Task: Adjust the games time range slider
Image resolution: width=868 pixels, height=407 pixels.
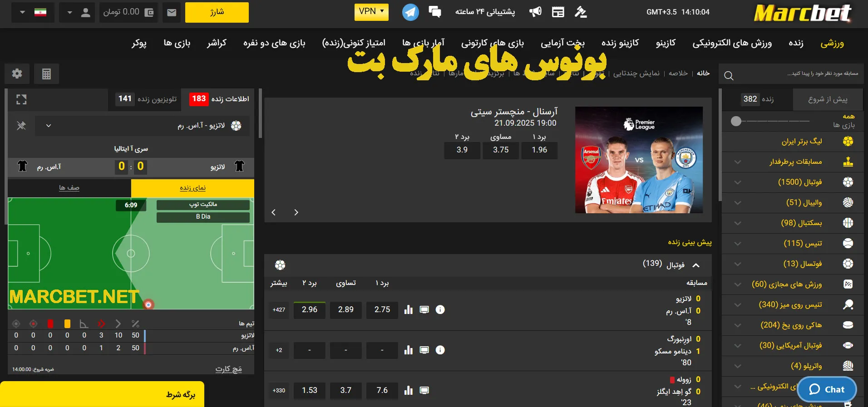Action: (x=736, y=121)
